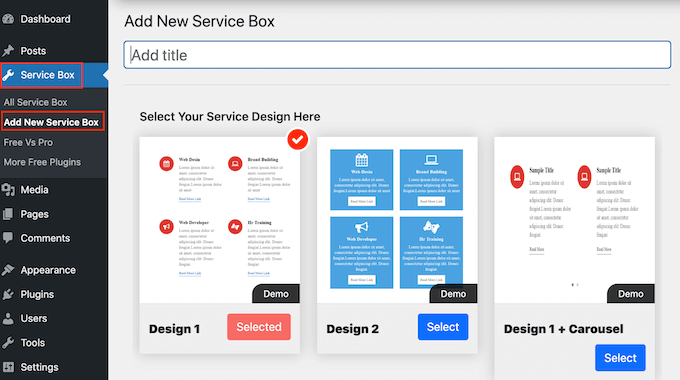Click the Plugins plug icon
680x380 pixels.
(x=8, y=294)
